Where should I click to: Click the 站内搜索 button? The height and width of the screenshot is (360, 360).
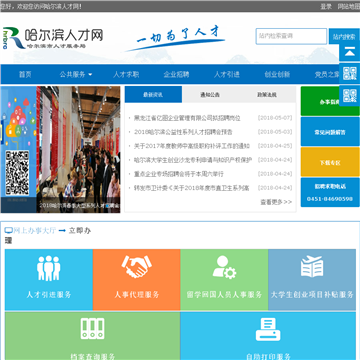(x=344, y=37)
